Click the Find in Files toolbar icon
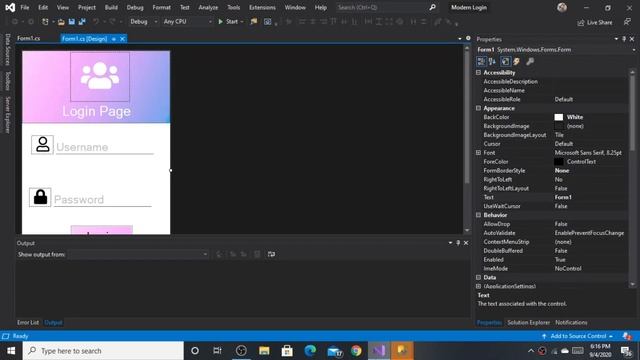Screen dimensions: 640x360 (x=254, y=22)
